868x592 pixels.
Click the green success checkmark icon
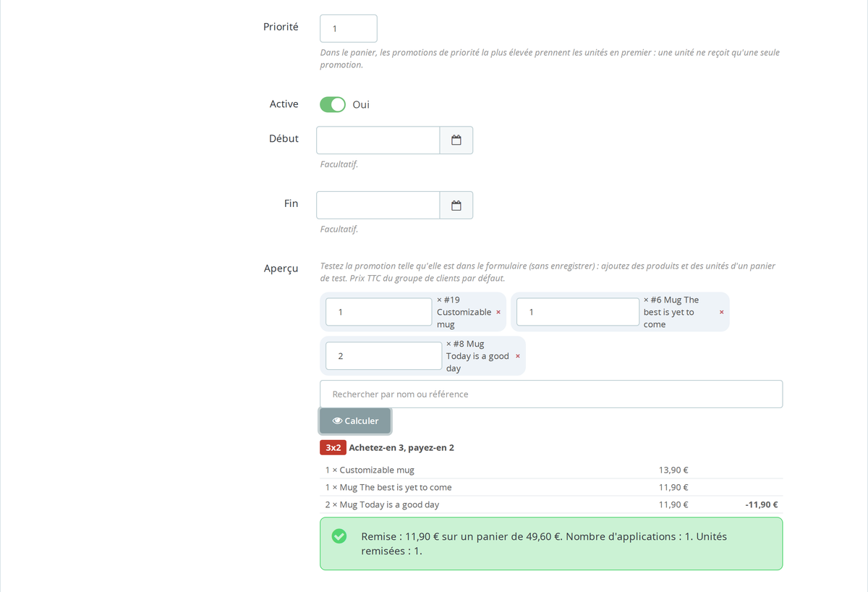tap(339, 536)
